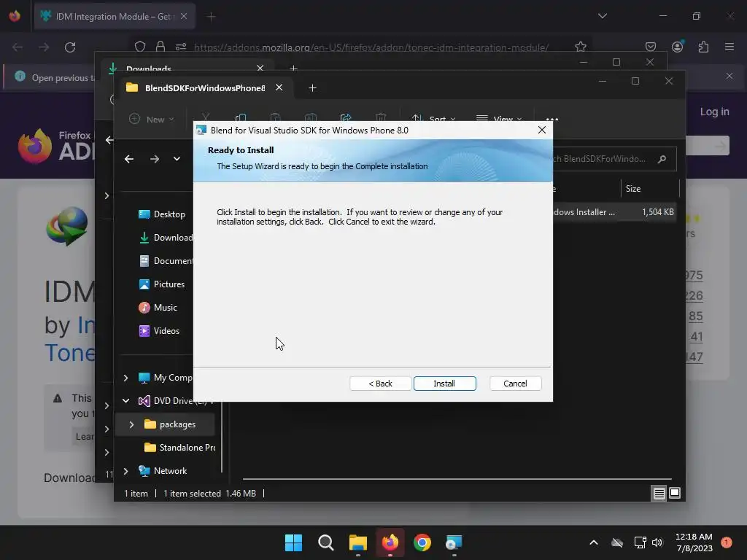The image size is (747, 560).
Task: Open Firefox extensions puzzle icon
Action: (x=703, y=47)
